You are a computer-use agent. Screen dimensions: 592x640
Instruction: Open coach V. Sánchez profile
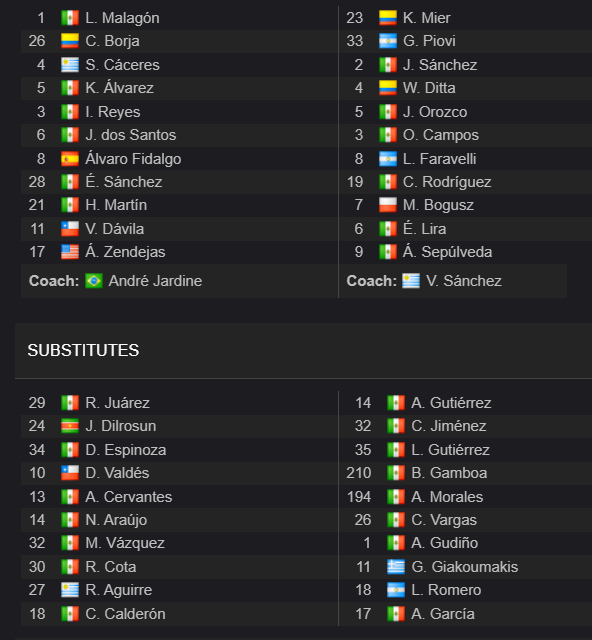pos(464,281)
